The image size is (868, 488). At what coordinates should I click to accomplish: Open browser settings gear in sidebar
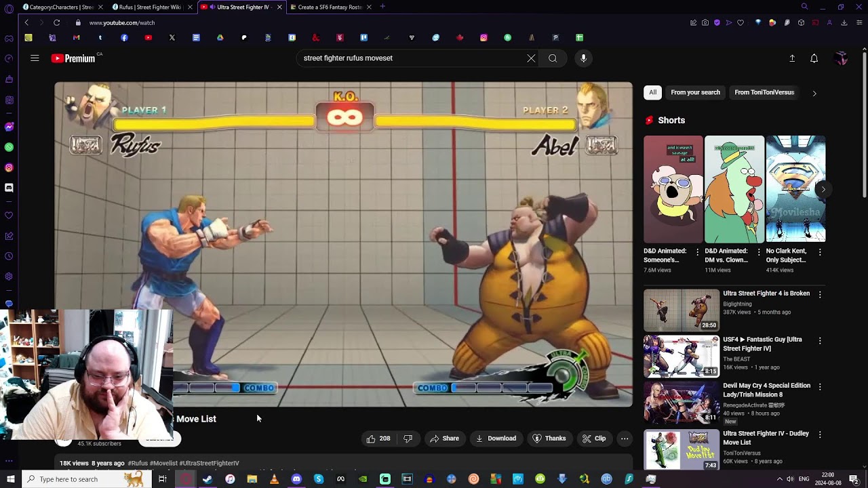tap(9, 277)
